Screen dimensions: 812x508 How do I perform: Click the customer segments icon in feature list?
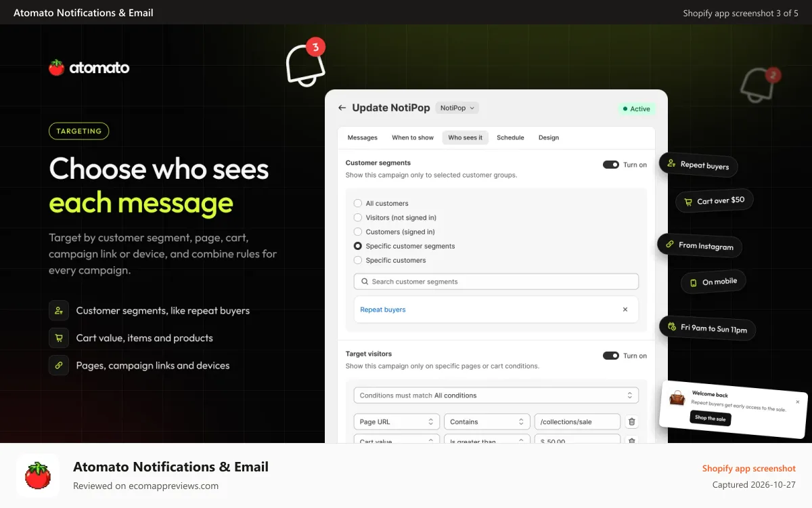click(59, 311)
